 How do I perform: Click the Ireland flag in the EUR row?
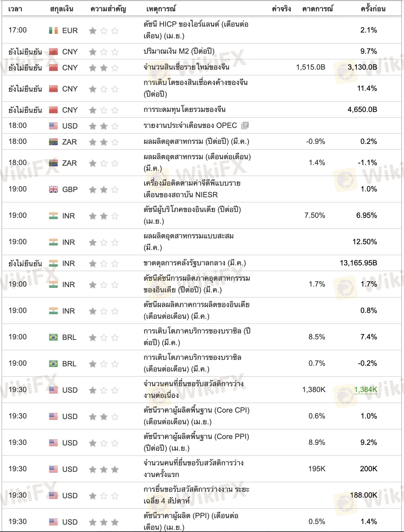tap(53, 30)
